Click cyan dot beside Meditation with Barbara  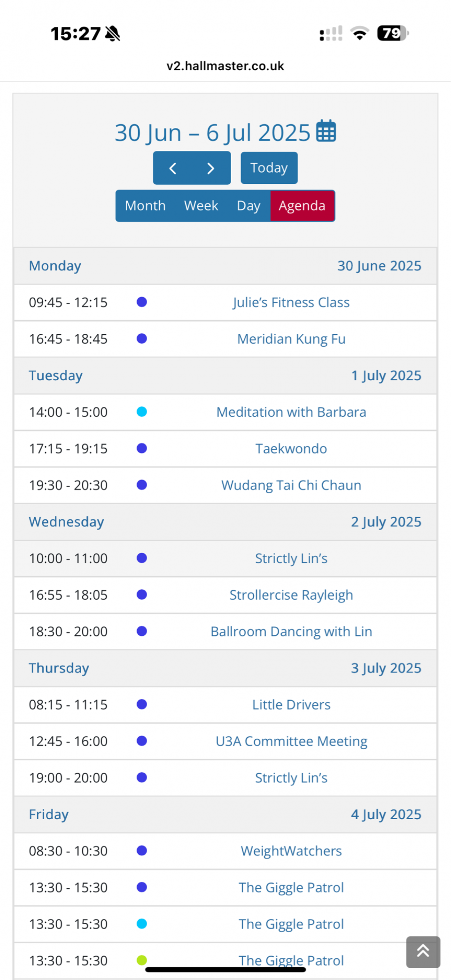[142, 412]
